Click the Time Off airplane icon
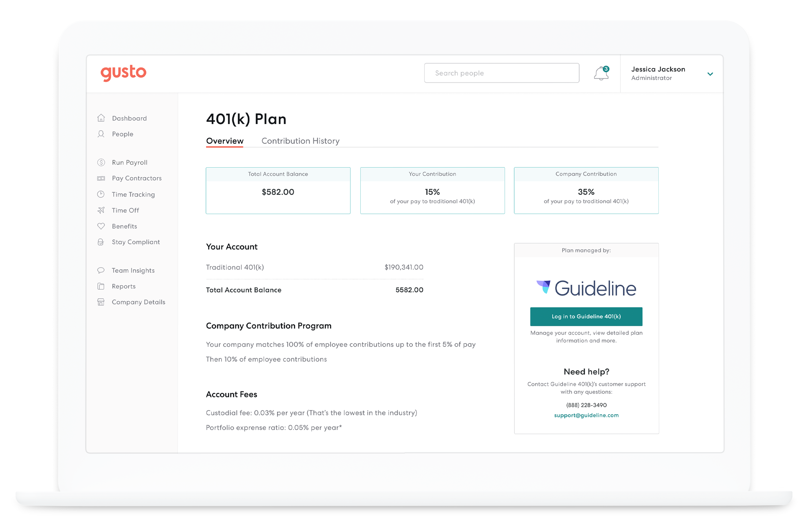Image resolution: width=807 pixels, height=532 pixels. 101,210
